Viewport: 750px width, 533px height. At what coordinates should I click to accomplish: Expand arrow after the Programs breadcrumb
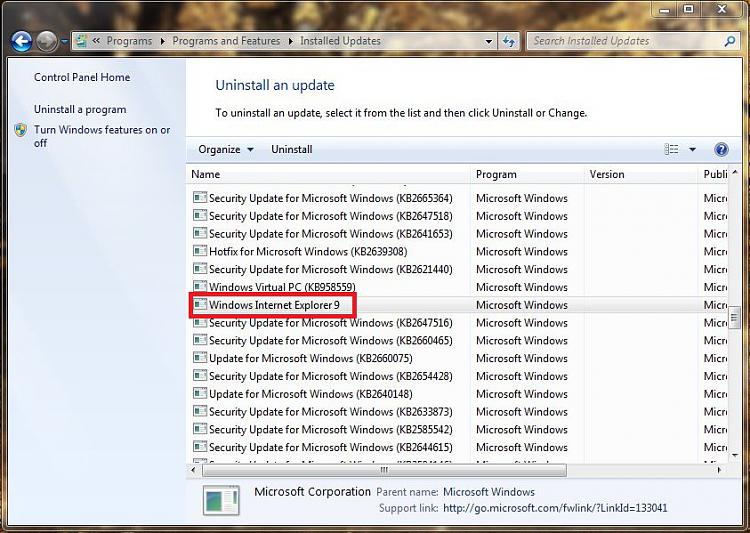click(x=162, y=42)
